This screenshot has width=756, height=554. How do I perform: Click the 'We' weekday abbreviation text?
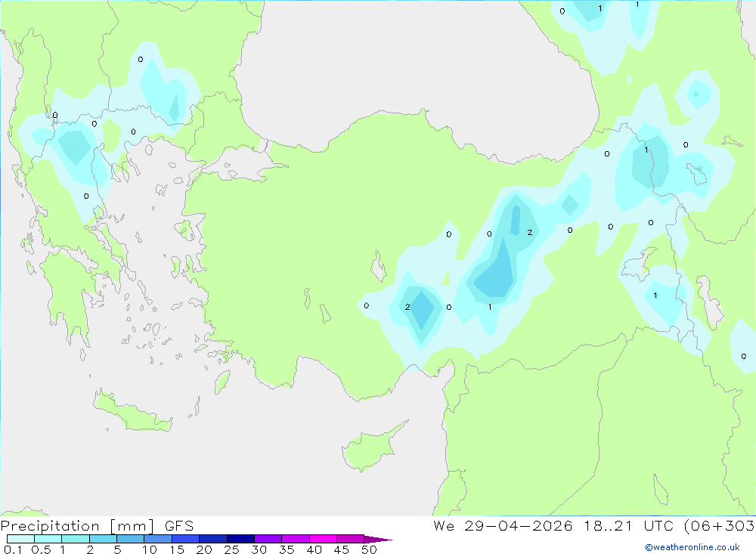tap(444, 525)
